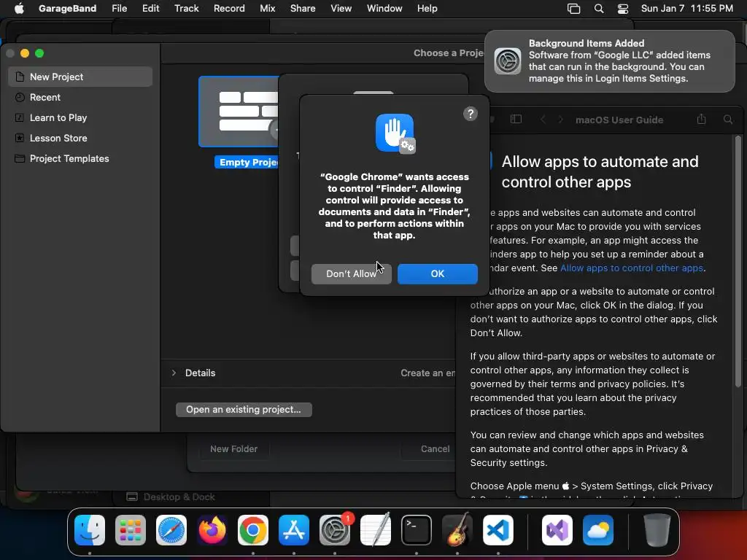Open Control Center in menu bar
Image resolution: width=747 pixels, height=560 pixels.
(623, 9)
